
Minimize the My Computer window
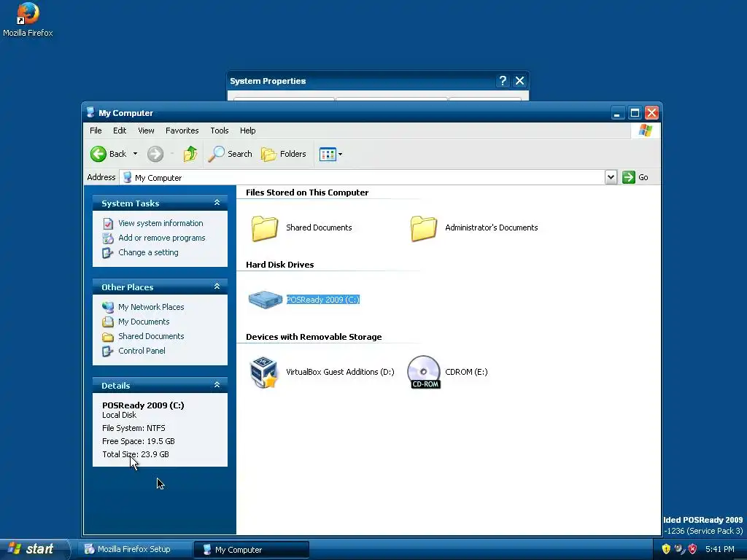click(x=617, y=113)
